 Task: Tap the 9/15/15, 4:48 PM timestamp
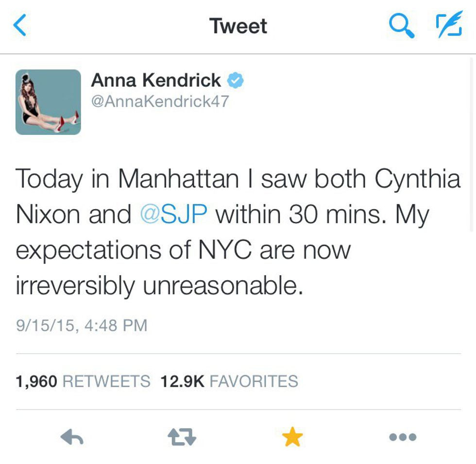(82, 325)
